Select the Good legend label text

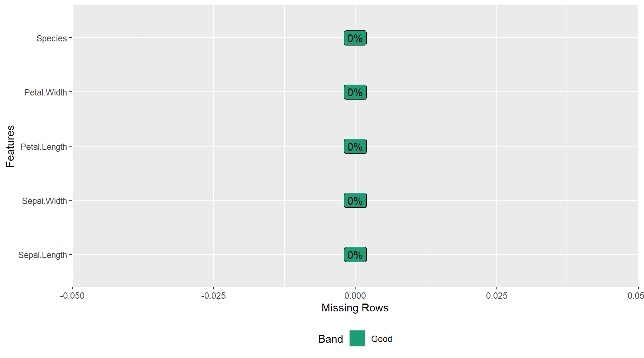click(381, 339)
